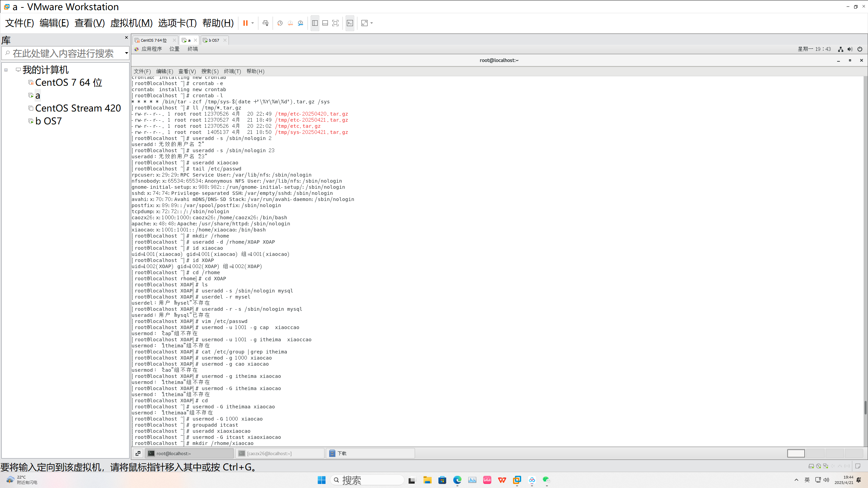Click the terminal vertical scrollbar thumb

pyautogui.click(x=865, y=407)
